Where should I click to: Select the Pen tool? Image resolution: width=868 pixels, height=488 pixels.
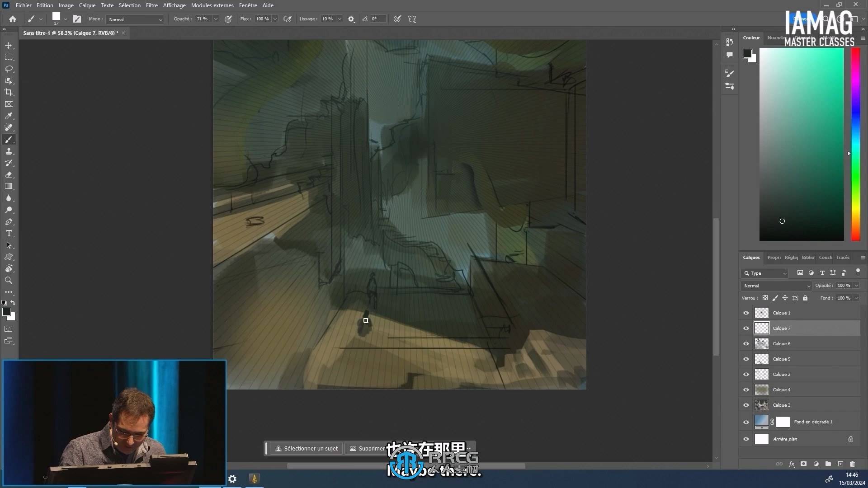9,222
